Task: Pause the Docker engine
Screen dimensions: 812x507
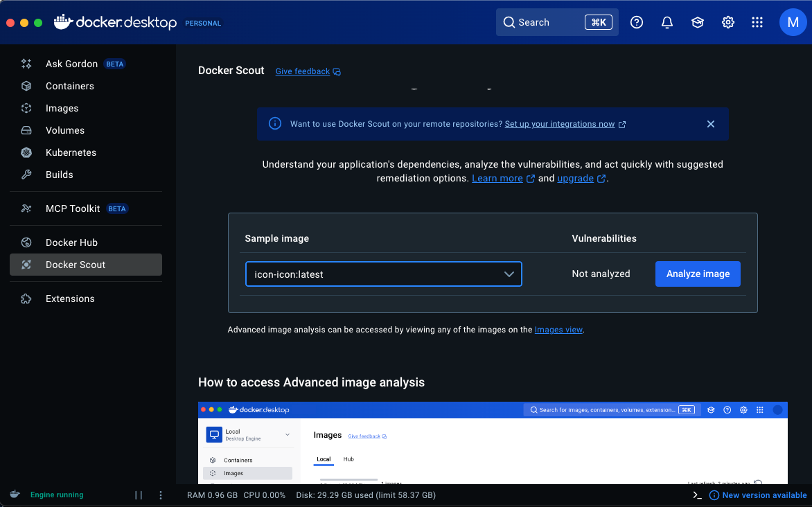Action: (x=139, y=495)
